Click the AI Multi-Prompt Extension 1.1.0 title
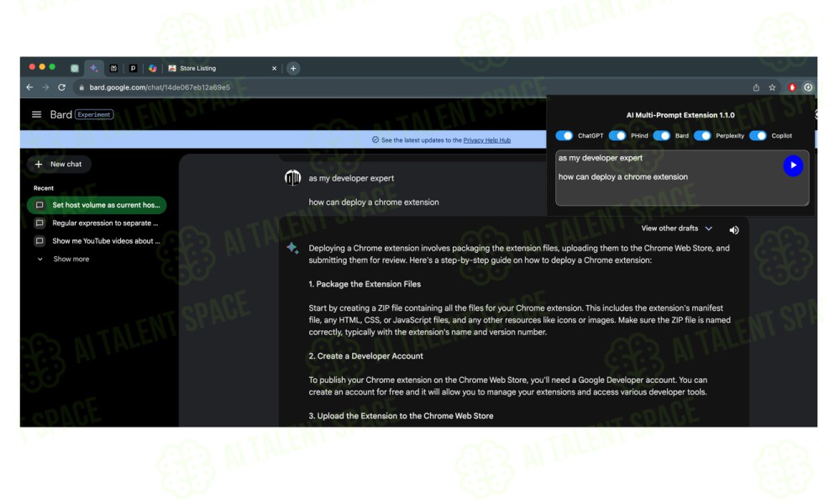The height and width of the screenshot is (504, 840). coord(680,115)
